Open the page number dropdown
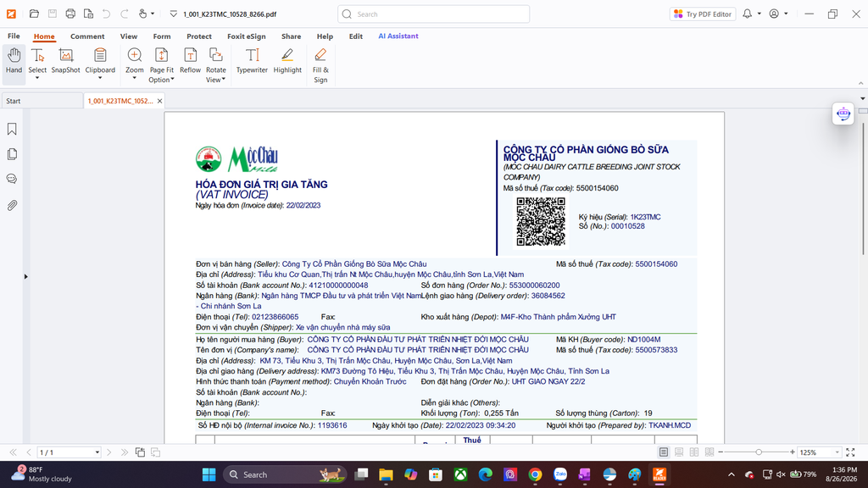The height and width of the screenshot is (488, 868). point(97,452)
